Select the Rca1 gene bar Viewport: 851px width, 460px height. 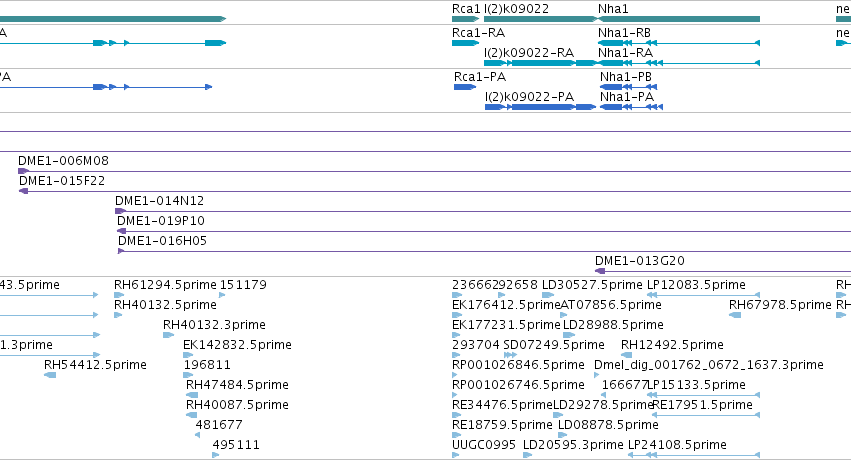tap(466, 19)
